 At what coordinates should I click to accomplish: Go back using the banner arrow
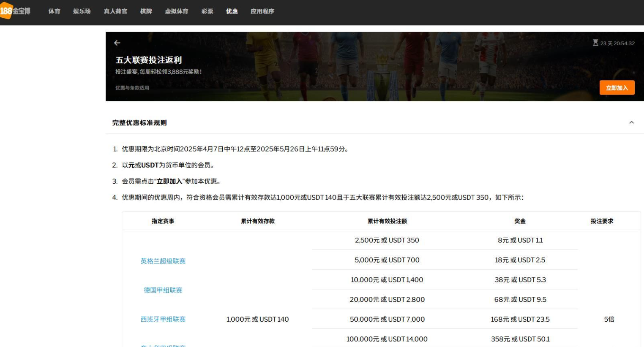pos(117,43)
